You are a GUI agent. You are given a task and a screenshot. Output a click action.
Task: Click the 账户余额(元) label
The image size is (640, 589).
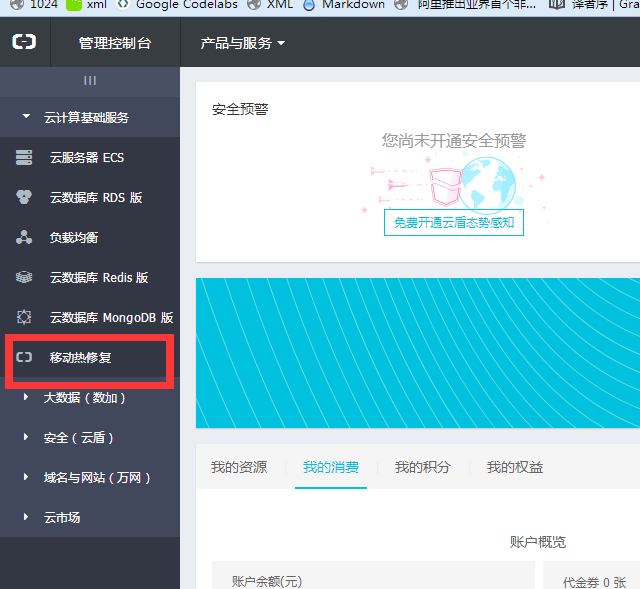click(267, 581)
